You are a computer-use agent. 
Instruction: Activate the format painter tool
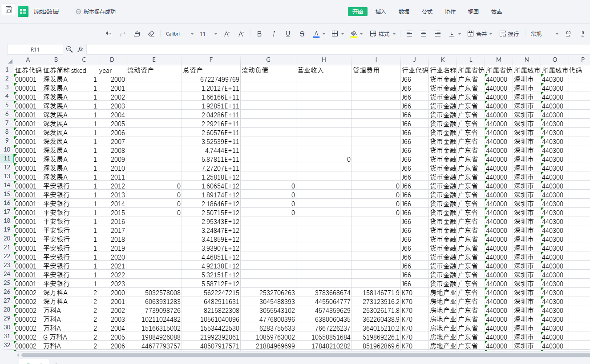coord(137,34)
